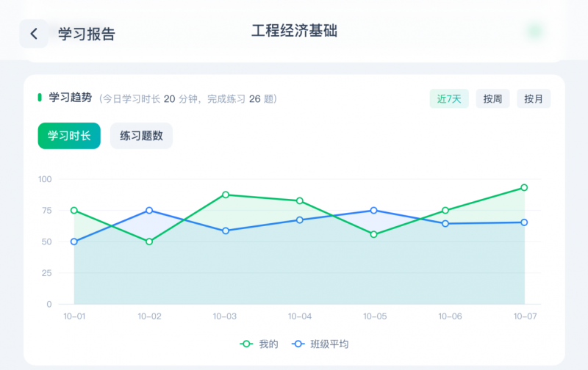Select the 近7天 time range
Screen dimensions: 588x370
[449, 99]
